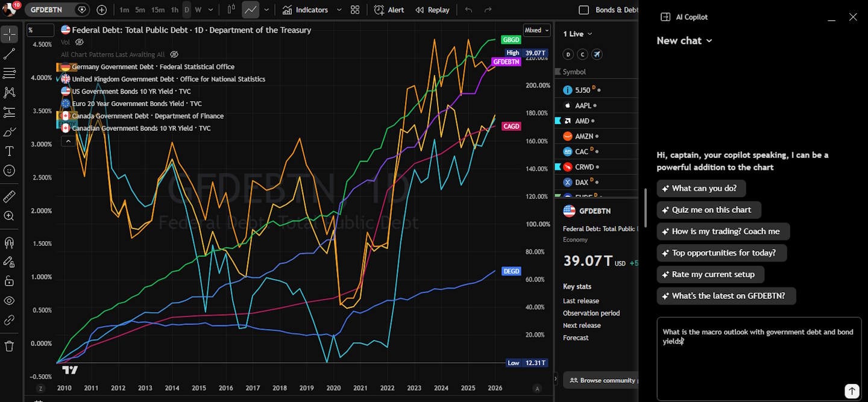Toggle Vol indicator visibility eye
The width and height of the screenshot is (868, 402).
point(79,42)
